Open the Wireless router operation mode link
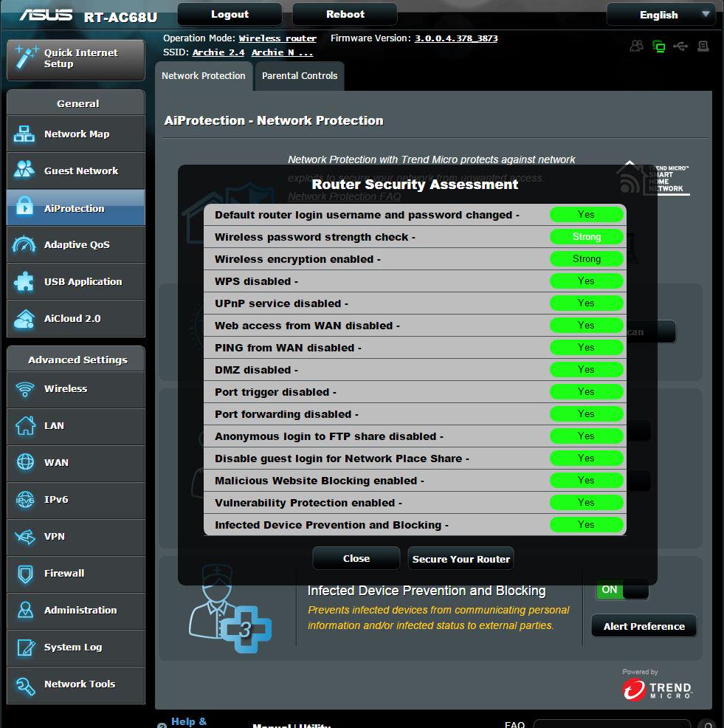724x728 pixels. (277, 38)
